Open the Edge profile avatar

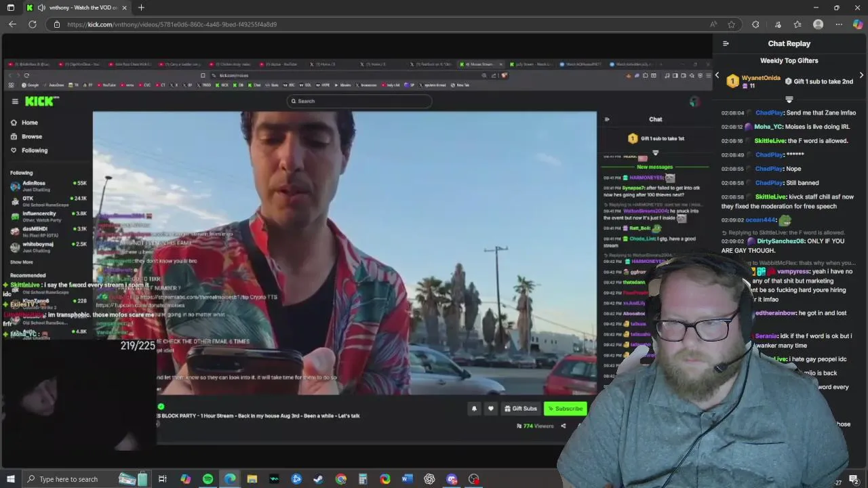click(x=818, y=24)
